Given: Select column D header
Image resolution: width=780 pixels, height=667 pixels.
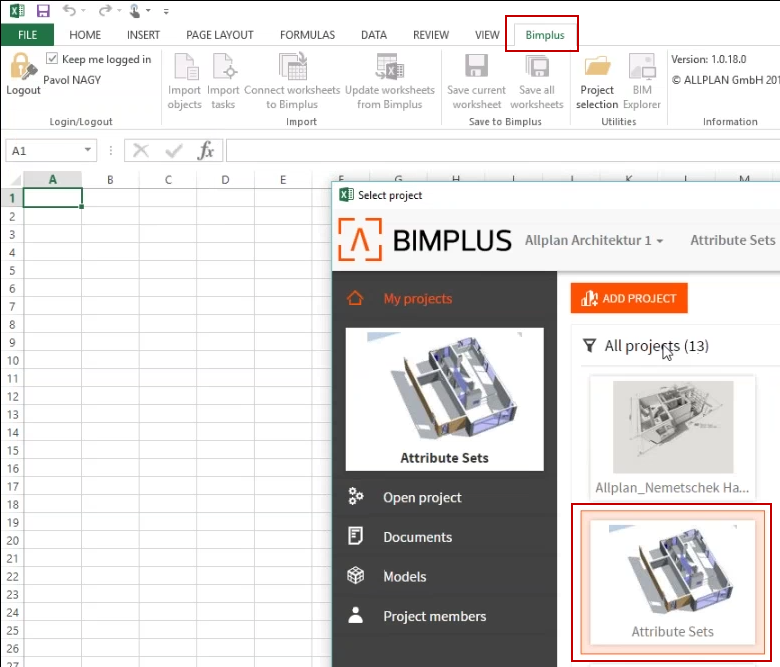Looking at the screenshot, I should click(225, 180).
